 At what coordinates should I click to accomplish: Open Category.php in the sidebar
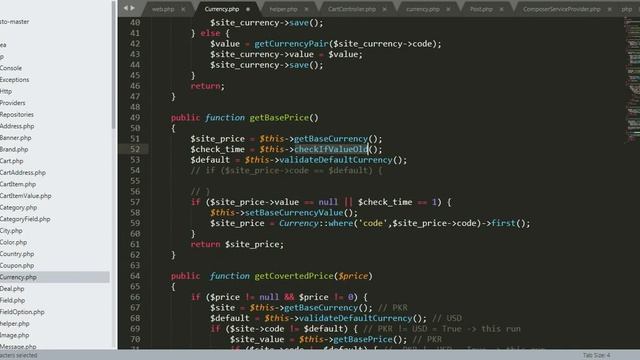click(18, 208)
